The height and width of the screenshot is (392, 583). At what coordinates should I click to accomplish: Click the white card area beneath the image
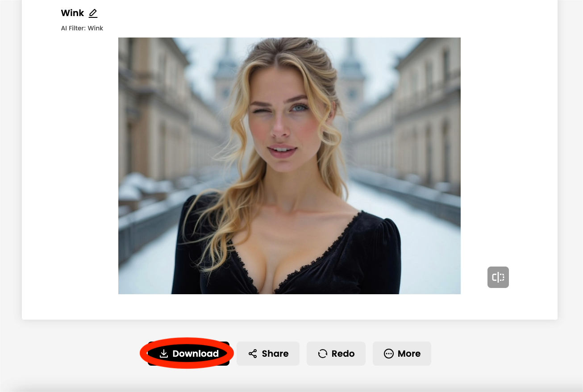coord(289,307)
